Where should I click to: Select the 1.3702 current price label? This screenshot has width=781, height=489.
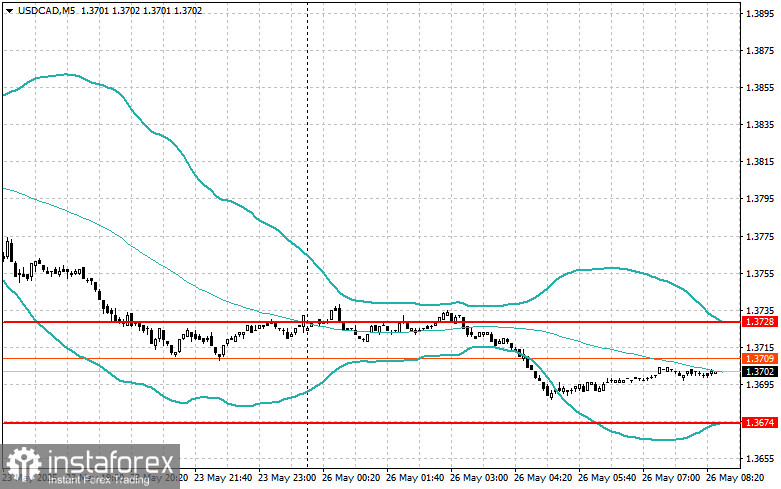pos(760,371)
